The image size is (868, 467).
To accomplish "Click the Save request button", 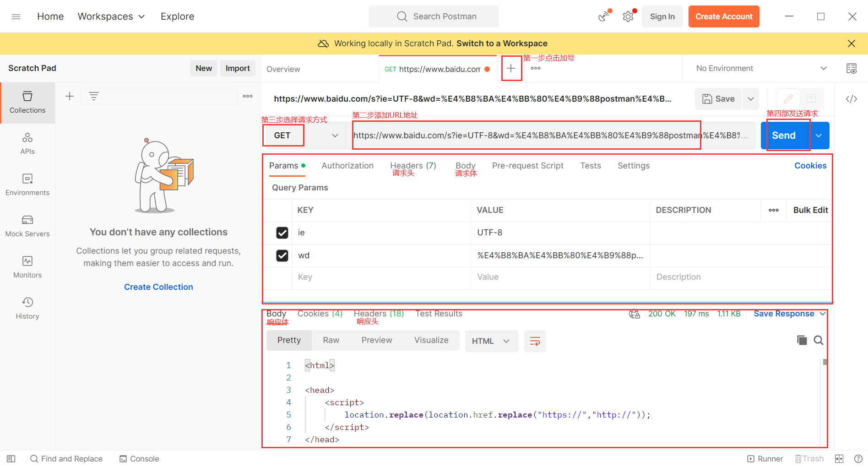I will (x=718, y=99).
